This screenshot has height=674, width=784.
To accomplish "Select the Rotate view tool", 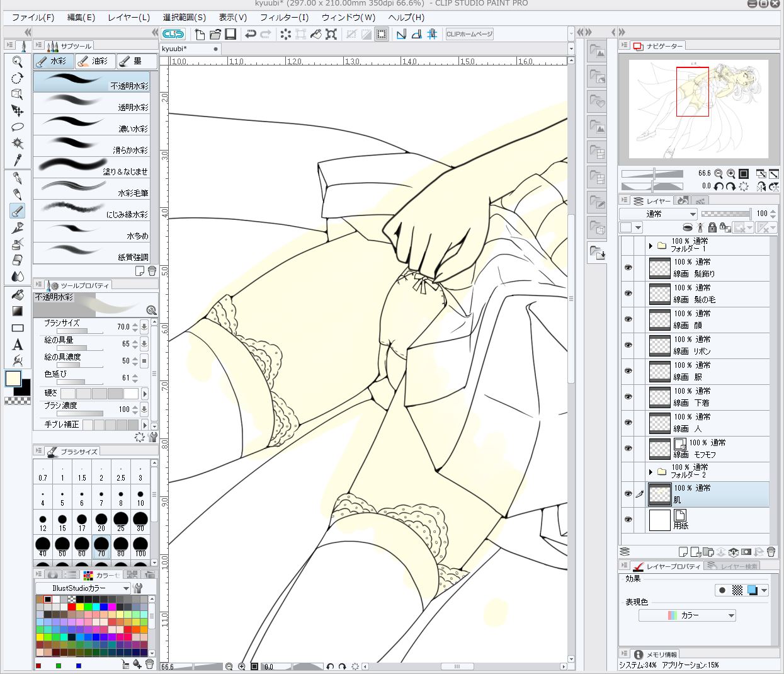I will [x=18, y=78].
